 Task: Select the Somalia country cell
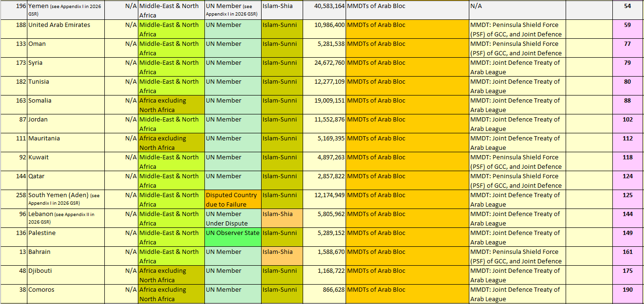pos(66,105)
